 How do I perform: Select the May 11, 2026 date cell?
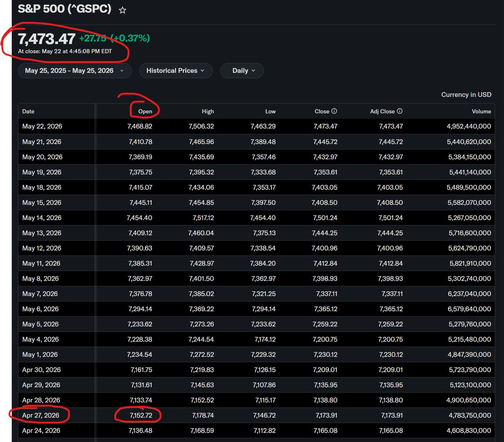(x=41, y=263)
